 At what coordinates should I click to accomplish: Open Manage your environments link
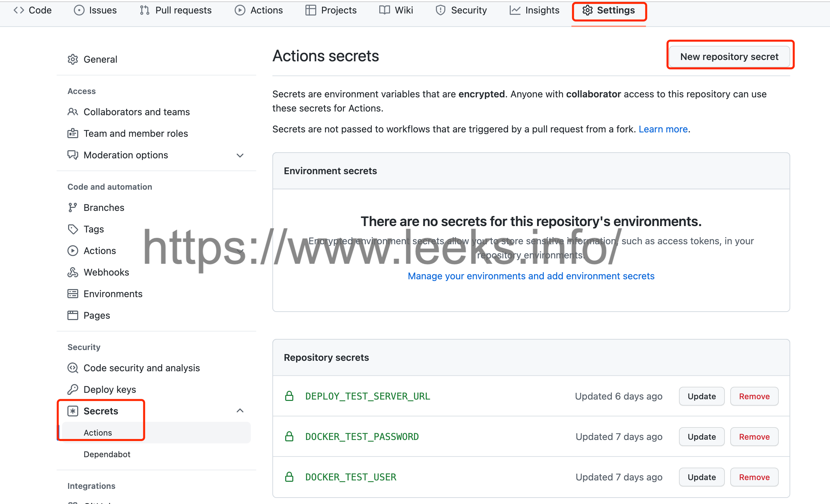tap(531, 276)
